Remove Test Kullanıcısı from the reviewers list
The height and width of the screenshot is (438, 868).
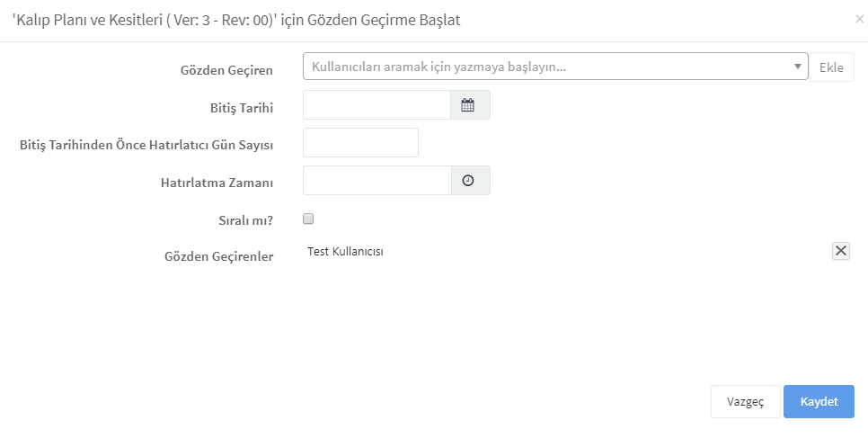(x=840, y=251)
